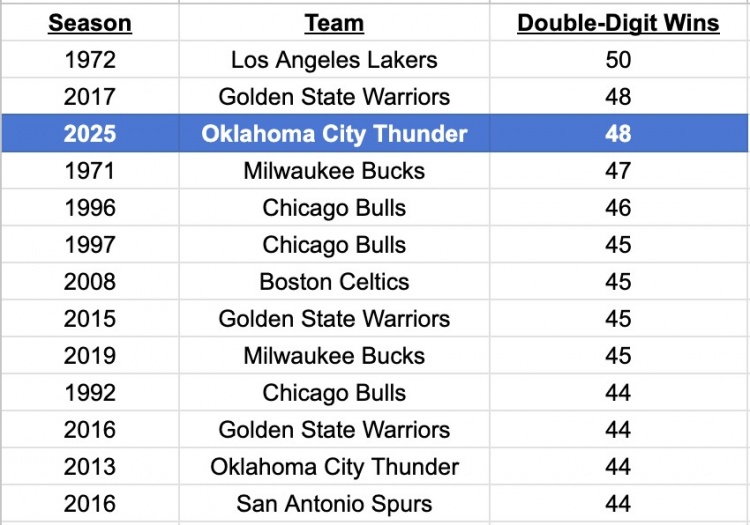
Task: Select the 48 wins cell in highlighted row
Action: click(x=618, y=134)
